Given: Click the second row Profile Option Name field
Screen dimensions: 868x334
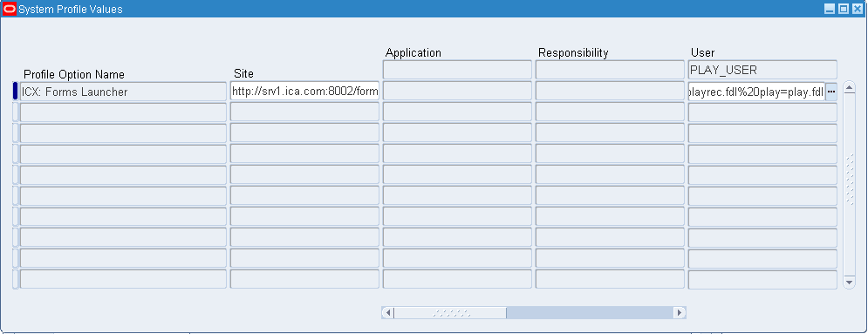Looking at the screenshot, I should click(x=123, y=112).
